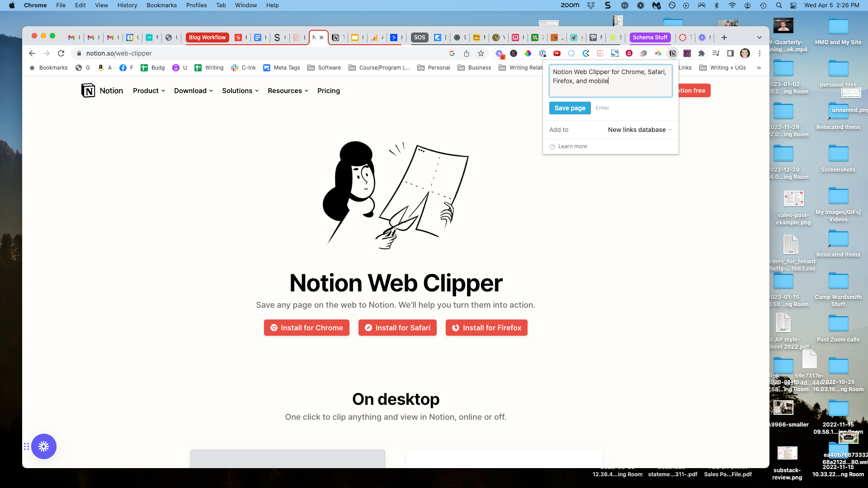The image size is (868, 488).
Task: Open the Learn more link in popup
Action: [x=572, y=146]
